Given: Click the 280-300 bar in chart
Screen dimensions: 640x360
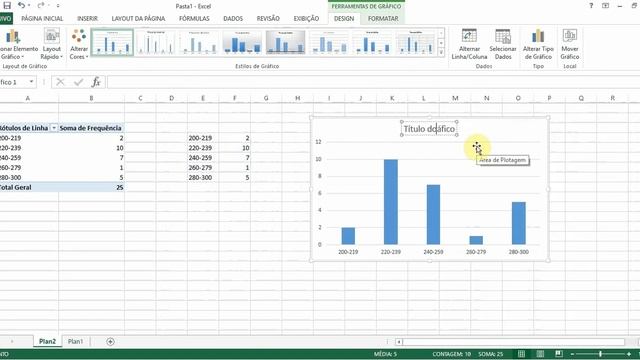Looking at the screenshot, I should [x=519, y=223].
